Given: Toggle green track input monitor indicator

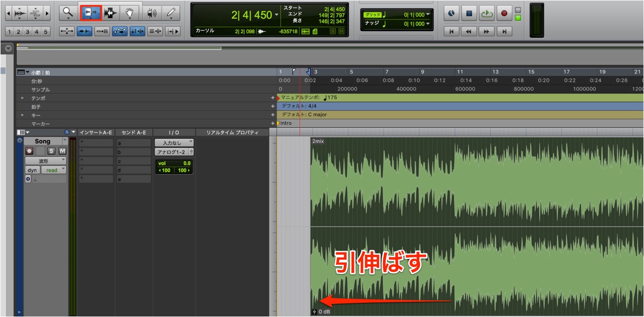Looking at the screenshot, I should [518, 18].
